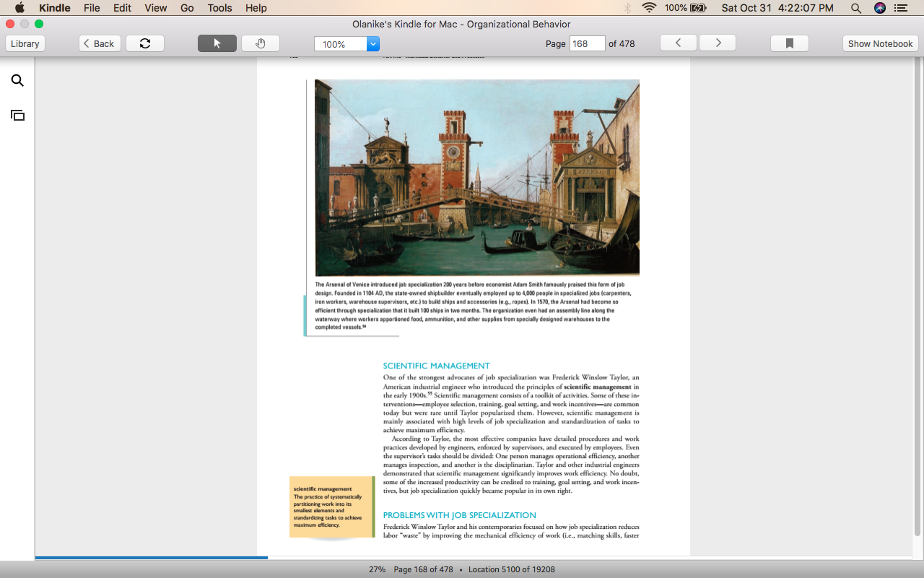Click the battery status icon
Image resolution: width=924 pixels, height=578 pixels.
tap(698, 8)
